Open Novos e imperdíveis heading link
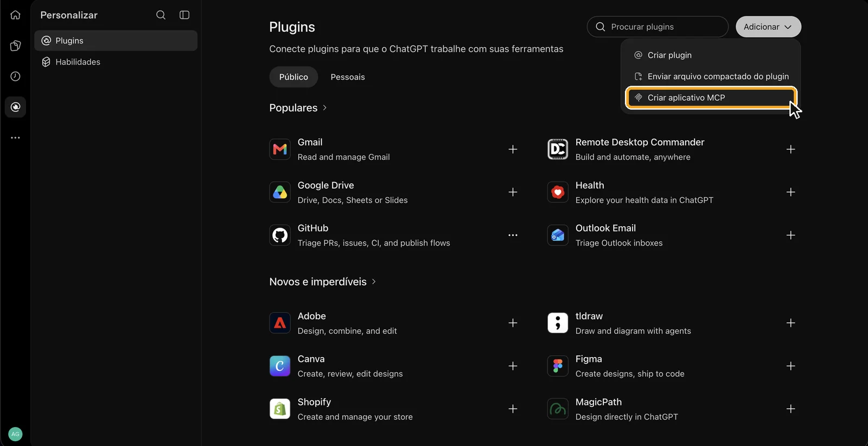The image size is (868, 446). click(x=318, y=282)
